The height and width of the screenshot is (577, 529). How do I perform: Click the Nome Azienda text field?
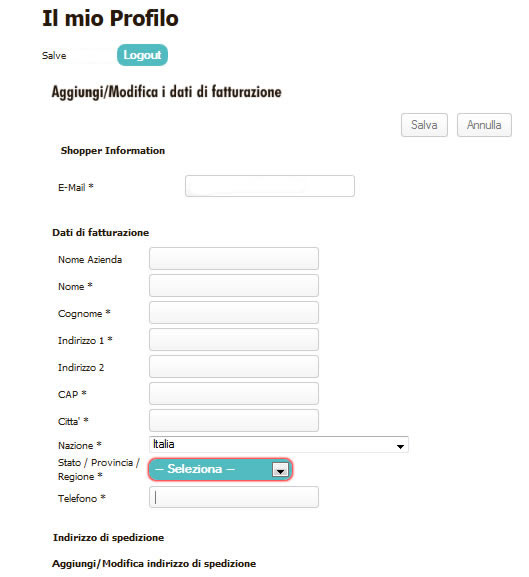234,259
